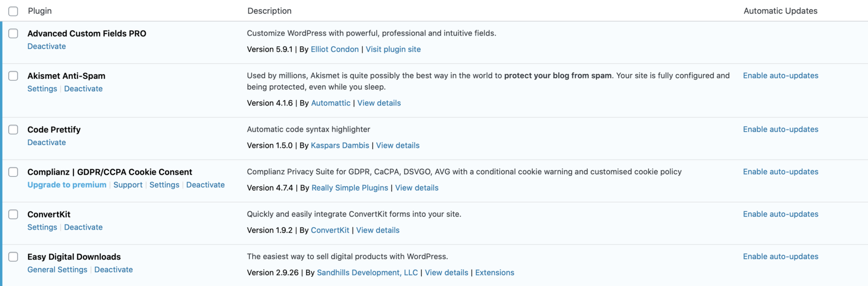This screenshot has height=286, width=868.
Task: Select the Akismet Anti-Spam checkbox
Action: click(x=14, y=76)
